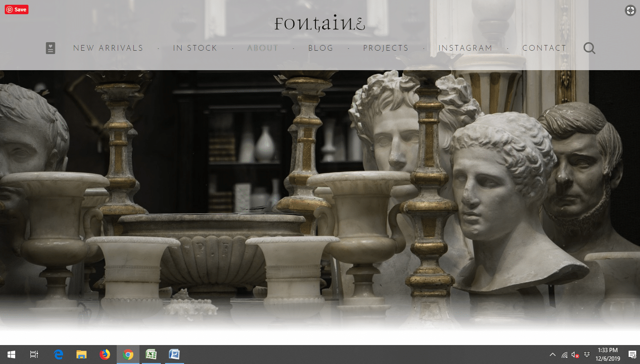This screenshot has height=364, width=640.
Task: Open the Projects section
Action: [386, 48]
